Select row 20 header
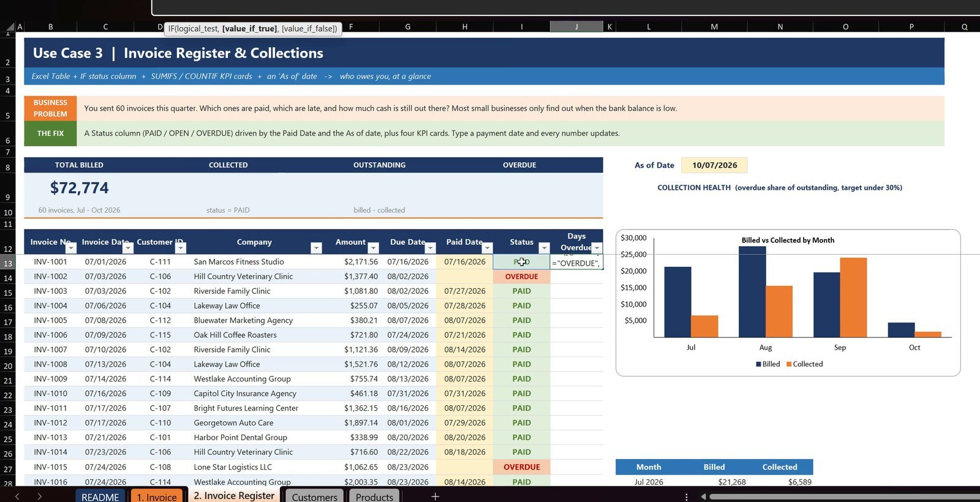This screenshot has height=502, width=980. pyautogui.click(x=8, y=366)
